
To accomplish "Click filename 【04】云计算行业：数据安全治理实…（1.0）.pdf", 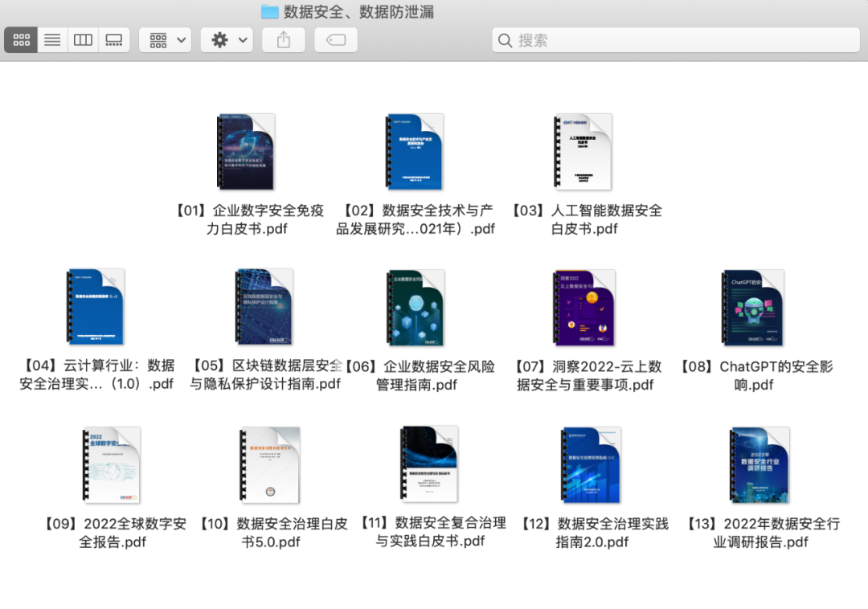I will (96, 374).
